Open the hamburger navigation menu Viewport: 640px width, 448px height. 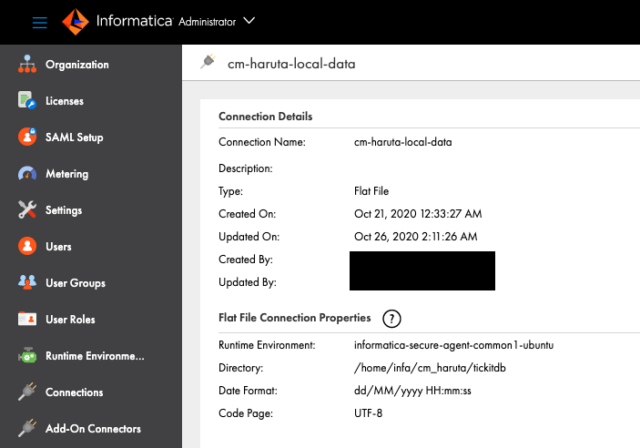pos(40,22)
